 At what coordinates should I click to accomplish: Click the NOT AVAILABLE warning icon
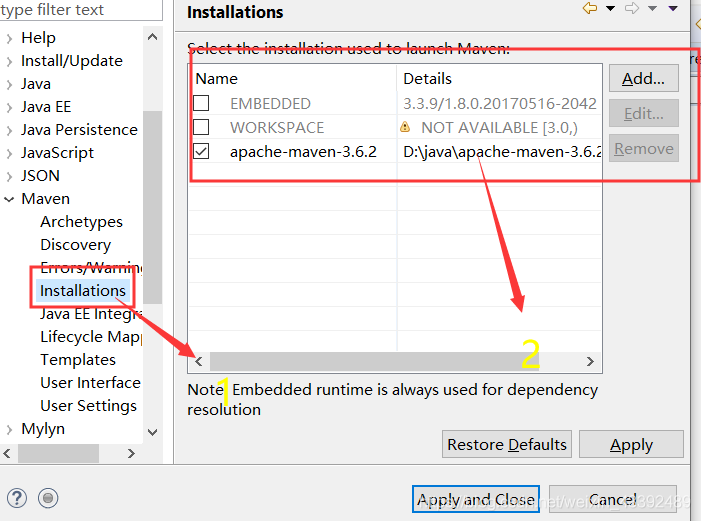pos(405,127)
